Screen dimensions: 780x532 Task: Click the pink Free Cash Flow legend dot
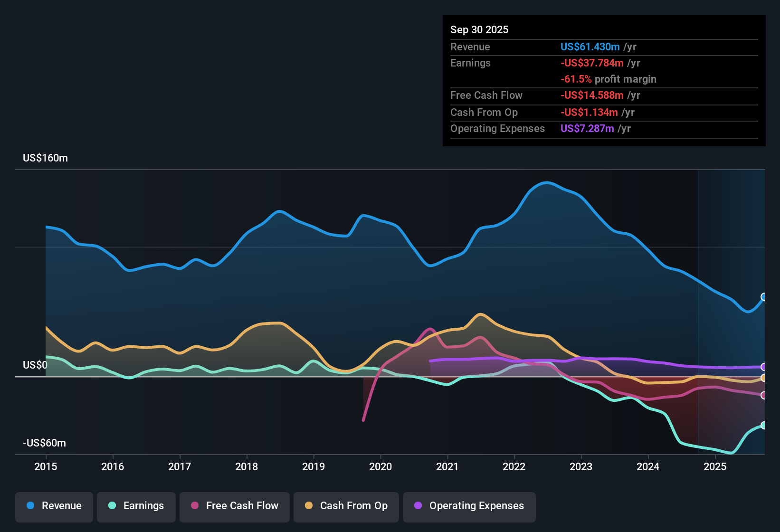click(194, 506)
